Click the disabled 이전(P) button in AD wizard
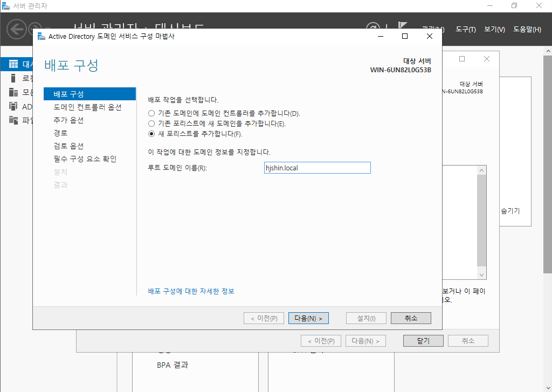This screenshot has height=392, width=552. pyautogui.click(x=264, y=318)
